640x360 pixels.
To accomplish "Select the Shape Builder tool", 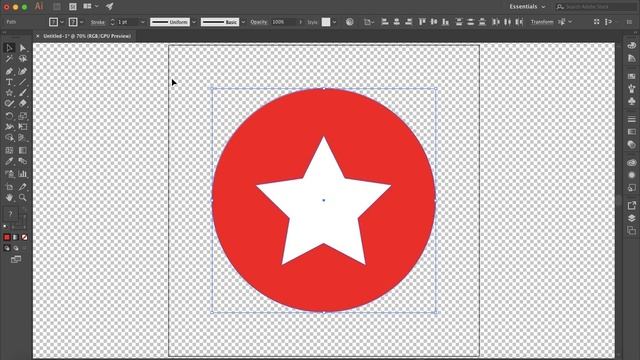I will (x=9, y=138).
